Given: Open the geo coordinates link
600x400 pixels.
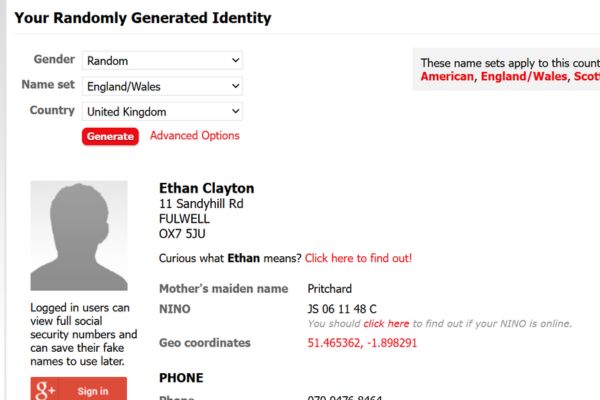Looking at the screenshot, I should 362,343.
